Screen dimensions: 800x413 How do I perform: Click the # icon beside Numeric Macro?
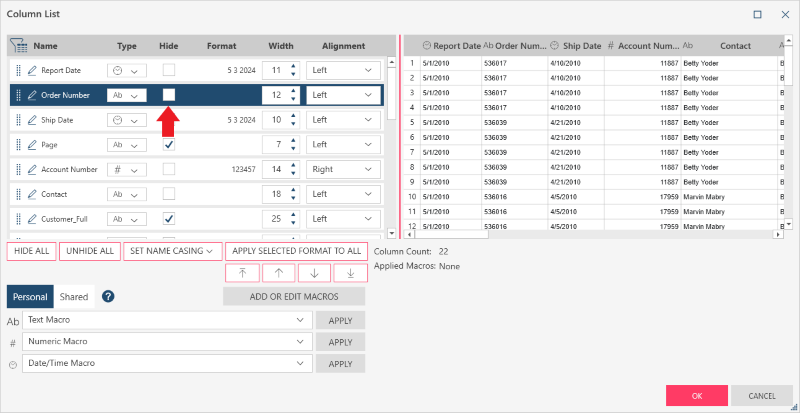13,344
